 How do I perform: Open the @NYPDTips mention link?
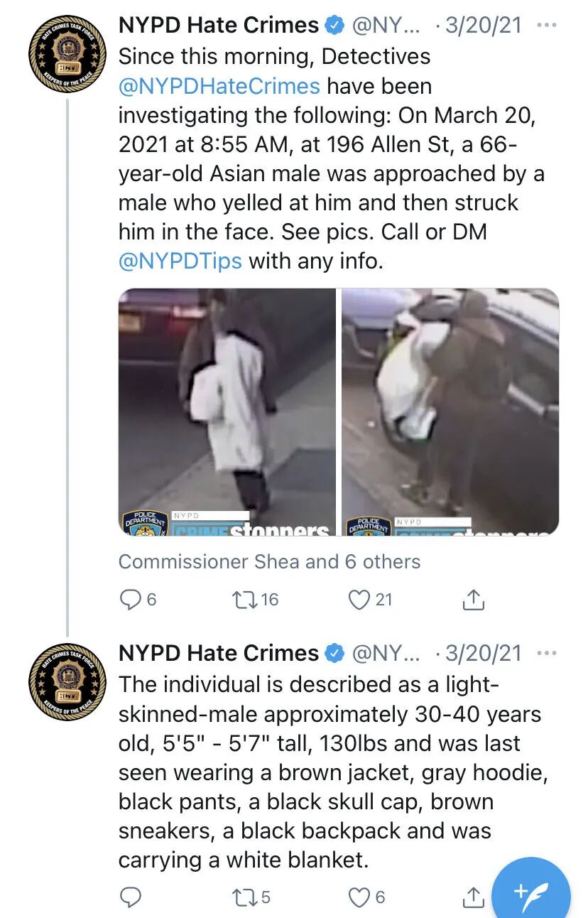[180, 261]
